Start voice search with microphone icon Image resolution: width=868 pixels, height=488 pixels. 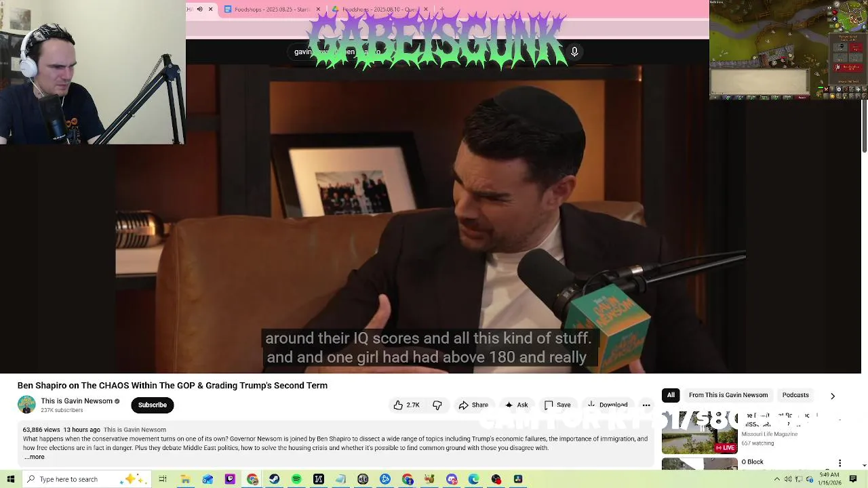pos(574,52)
